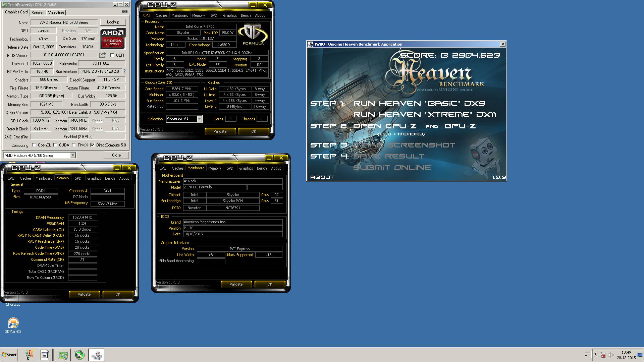Click the green jet taskbar icon
Screen dimensions: 644x362
[x=79, y=355]
